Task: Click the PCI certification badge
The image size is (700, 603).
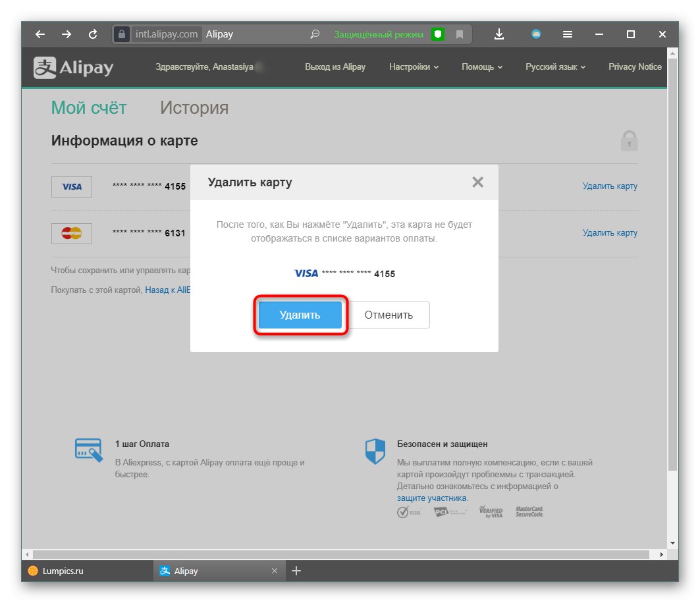Action: pos(450,512)
